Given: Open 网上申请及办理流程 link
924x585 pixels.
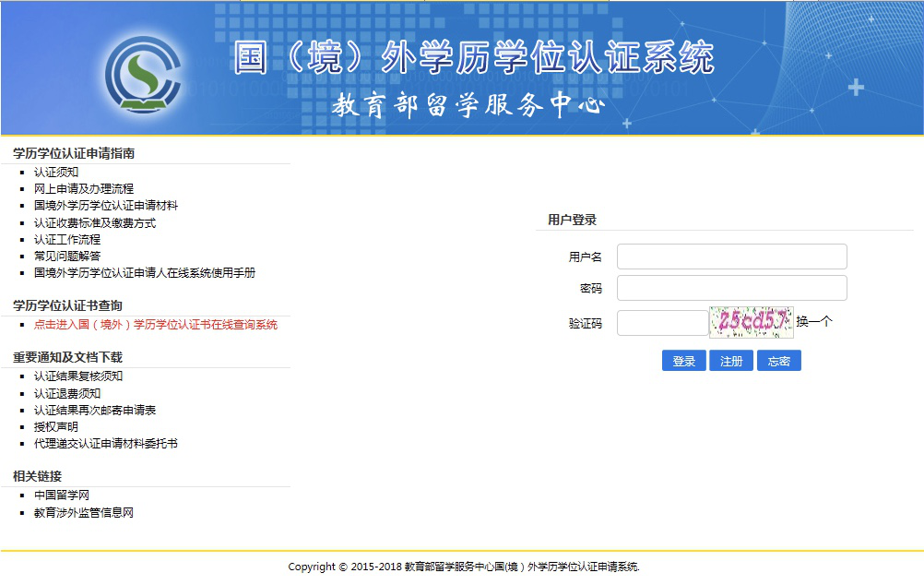Looking at the screenshot, I should tap(84, 188).
